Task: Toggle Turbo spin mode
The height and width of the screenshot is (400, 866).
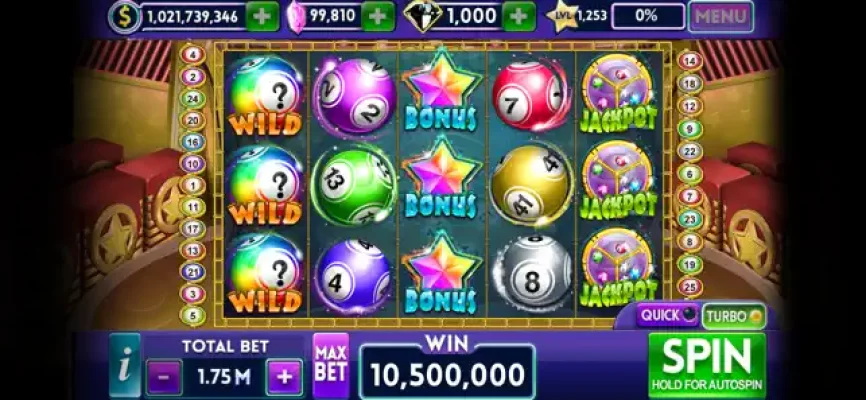Action: (x=733, y=316)
